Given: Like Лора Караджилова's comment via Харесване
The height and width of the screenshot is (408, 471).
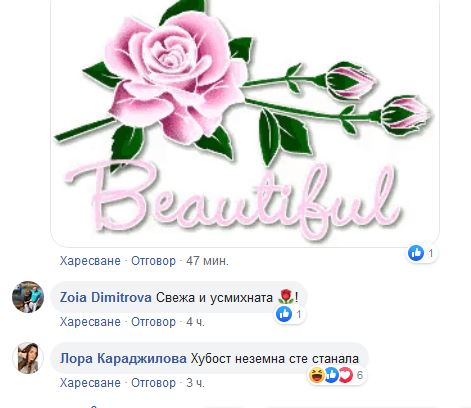Looking at the screenshot, I should (90, 383).
